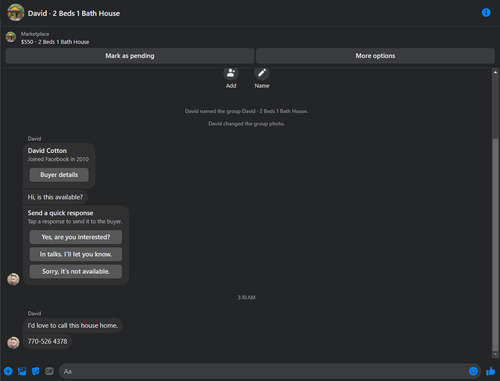Click David's avatar beside quick responses
Screen dimensions: 500x381
pyautogui.click(x=13, y=279)
